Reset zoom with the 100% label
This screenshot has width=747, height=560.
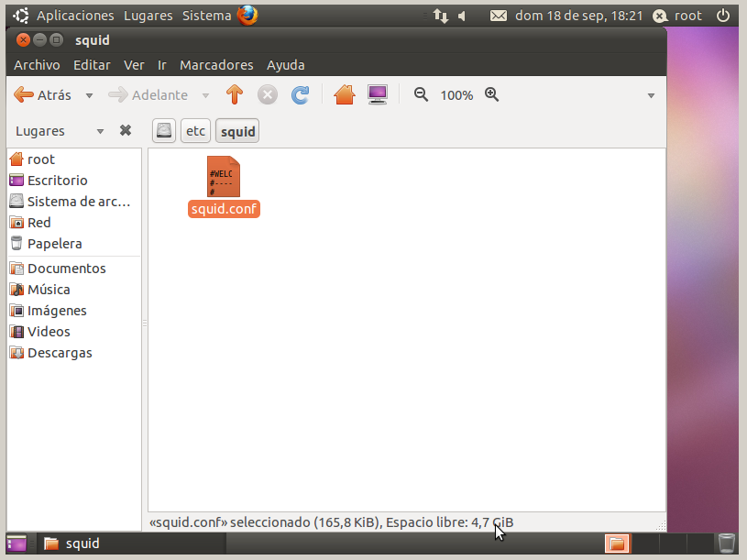456,95
